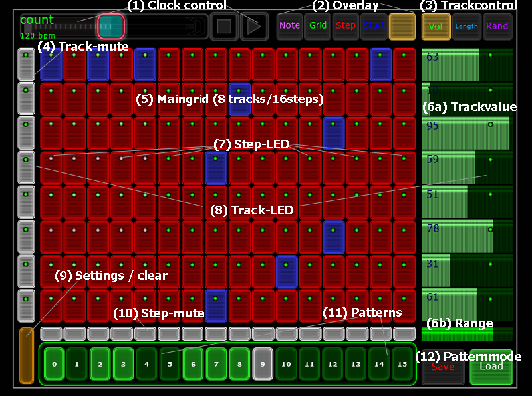The width and height of the screenshot is (532, 396).
Task: Switch to the Grid overlay
Action: coord(318,27)
